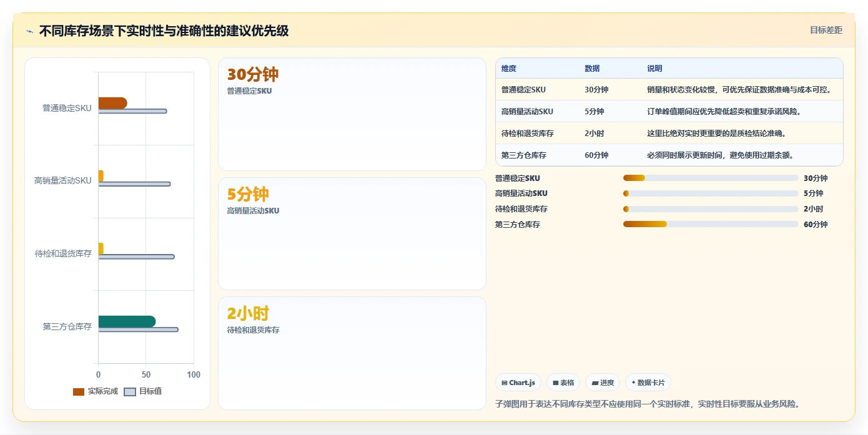868x435 pixels.
Task: Click the footer note starting 子弹图用于表达
Action: (x=648, y=404)
